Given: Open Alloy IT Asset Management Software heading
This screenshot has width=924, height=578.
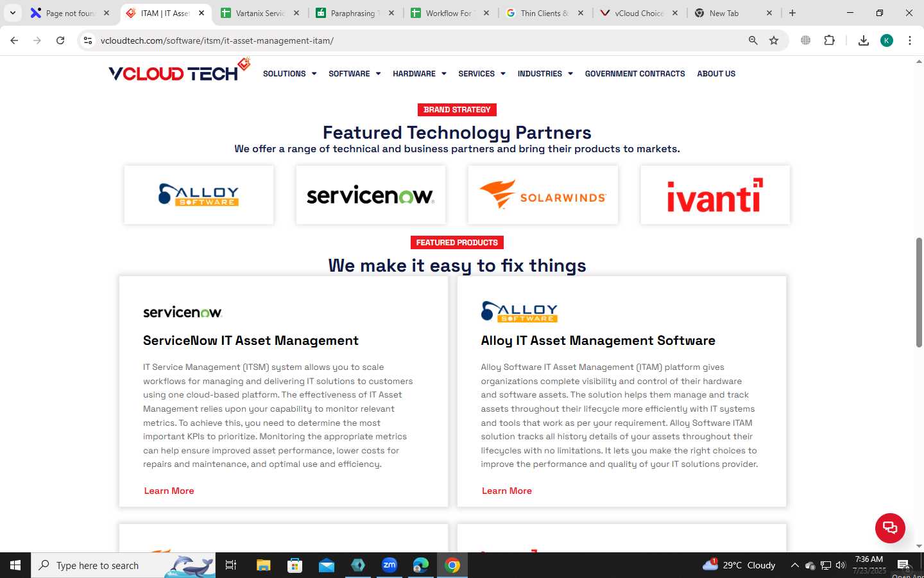Looking at the screenshot, I should (x=598, y=340).
